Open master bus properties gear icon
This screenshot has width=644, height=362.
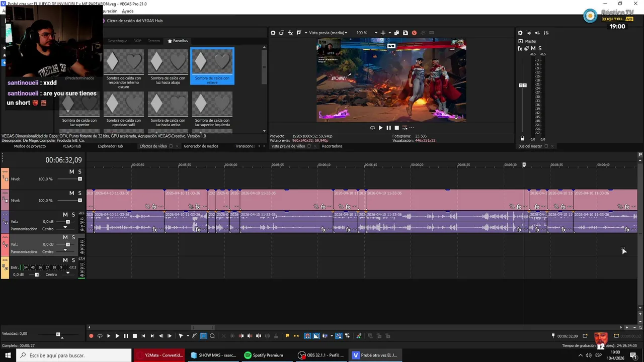click(520, 33)
